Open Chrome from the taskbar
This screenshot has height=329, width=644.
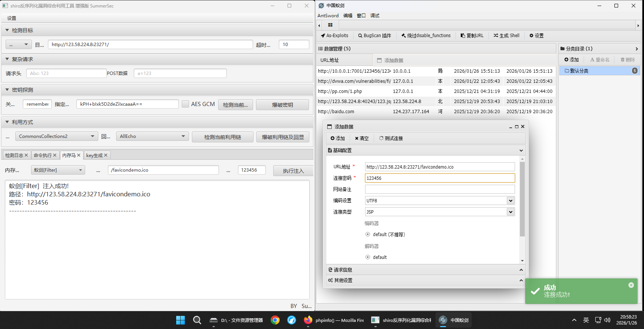(275, 320)
